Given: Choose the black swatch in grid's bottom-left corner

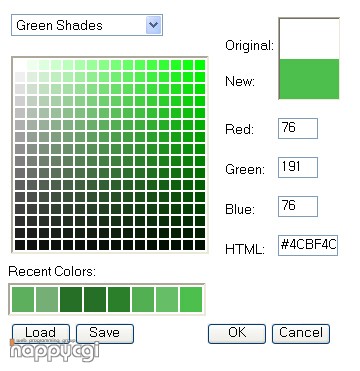Looking at the screenshot, I should [20, 245].
